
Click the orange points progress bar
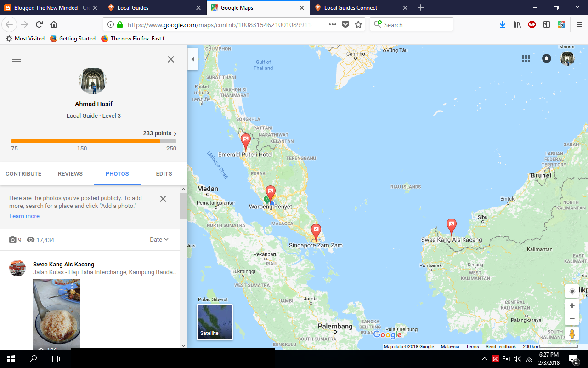pos(94,141)
